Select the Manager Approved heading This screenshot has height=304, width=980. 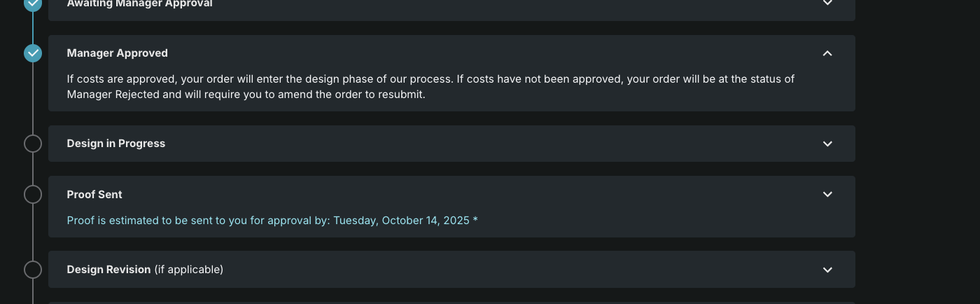pyautogui.click(x=117, y=53)
